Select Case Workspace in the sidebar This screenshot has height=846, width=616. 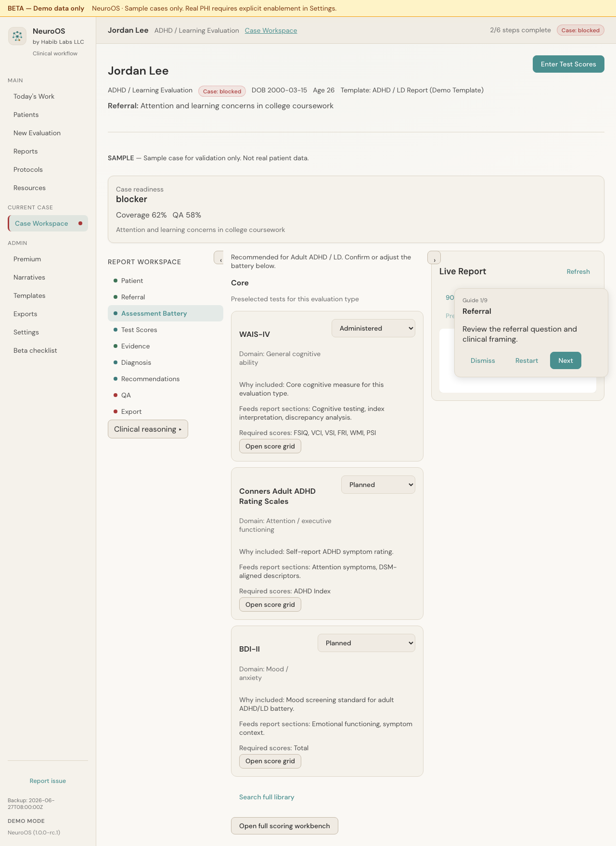point(48,223)
